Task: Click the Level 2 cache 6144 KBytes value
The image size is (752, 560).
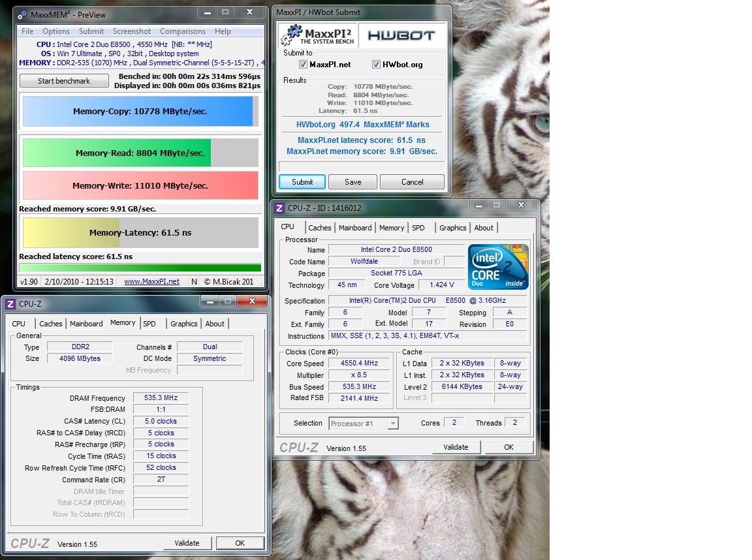Action: [462, 386]
